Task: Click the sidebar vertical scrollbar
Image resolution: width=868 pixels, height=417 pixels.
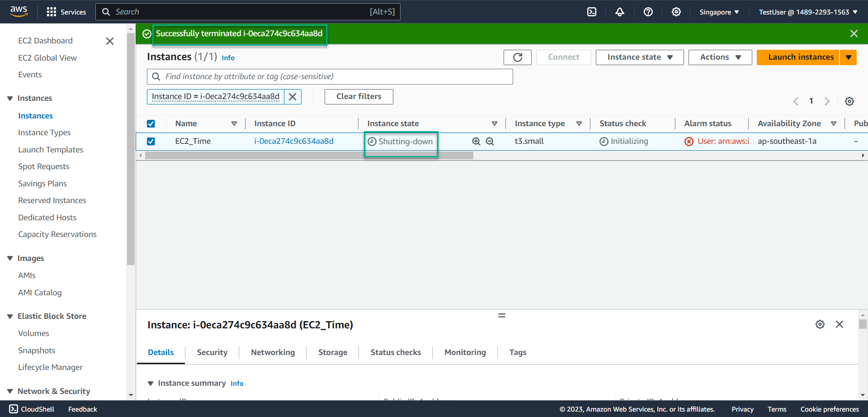Action: pos(131,149)
